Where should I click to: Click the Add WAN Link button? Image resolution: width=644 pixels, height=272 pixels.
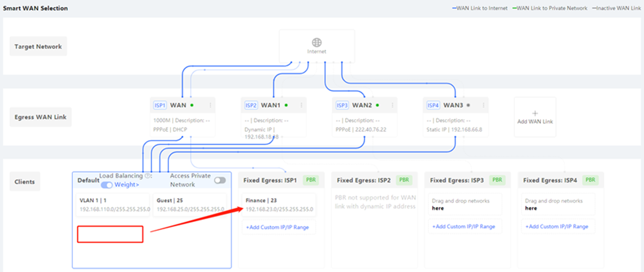535,117
